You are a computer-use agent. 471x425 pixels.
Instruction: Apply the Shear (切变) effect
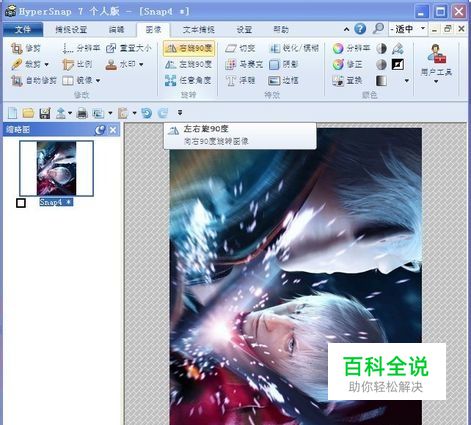[240, 48]
